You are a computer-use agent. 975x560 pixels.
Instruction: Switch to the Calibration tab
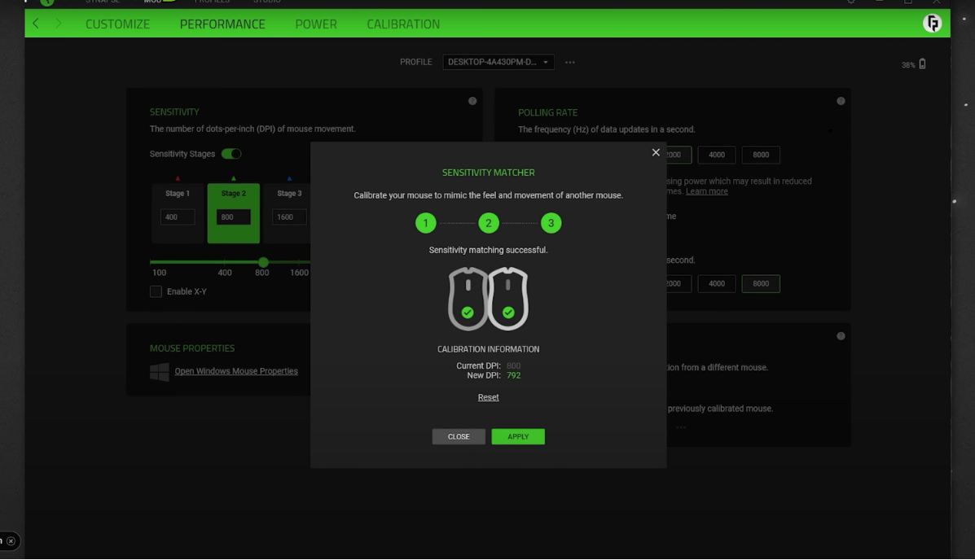(x=402, y=24)
